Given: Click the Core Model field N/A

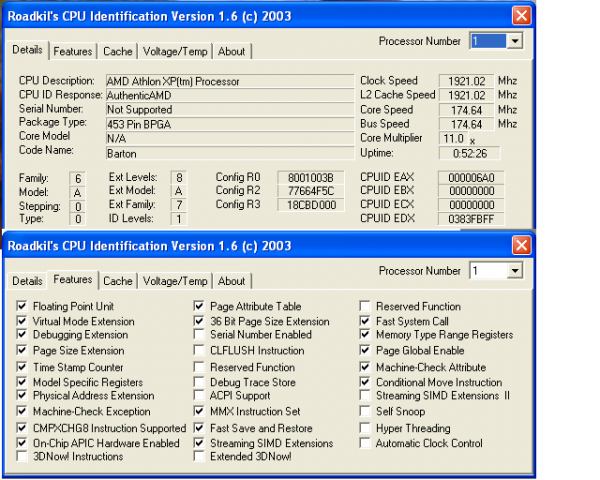Looking at the screenshot, I should 230,139.
